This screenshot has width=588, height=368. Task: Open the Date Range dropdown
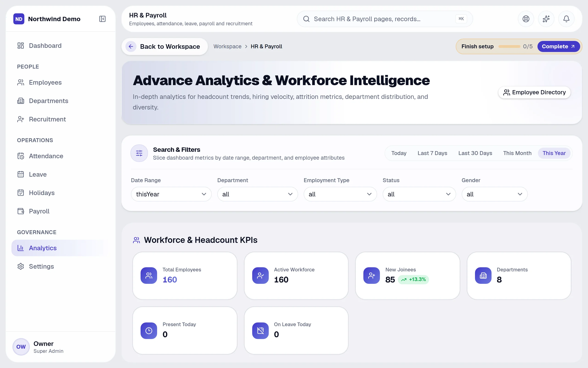tap(171, 194)
